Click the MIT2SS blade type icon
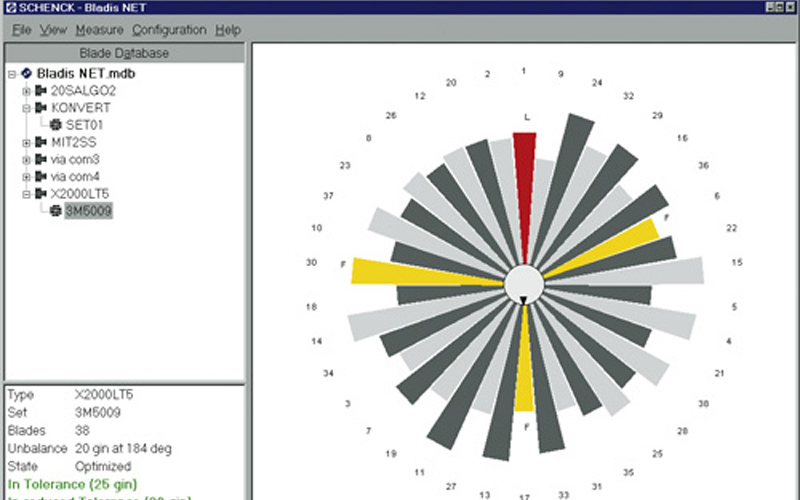Image resolution: width=800 pixels, height=500 pixels. point(41,142)
